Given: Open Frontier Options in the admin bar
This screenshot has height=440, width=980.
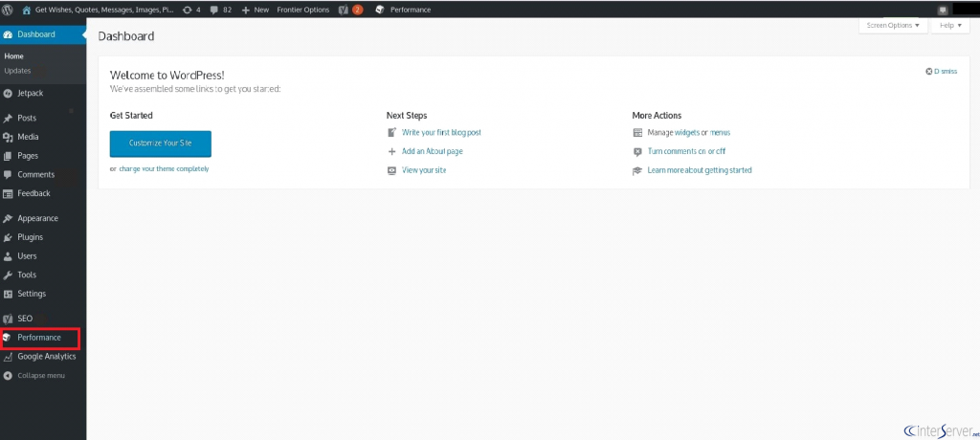Looking at the screenshot, I should click(303, 10).
